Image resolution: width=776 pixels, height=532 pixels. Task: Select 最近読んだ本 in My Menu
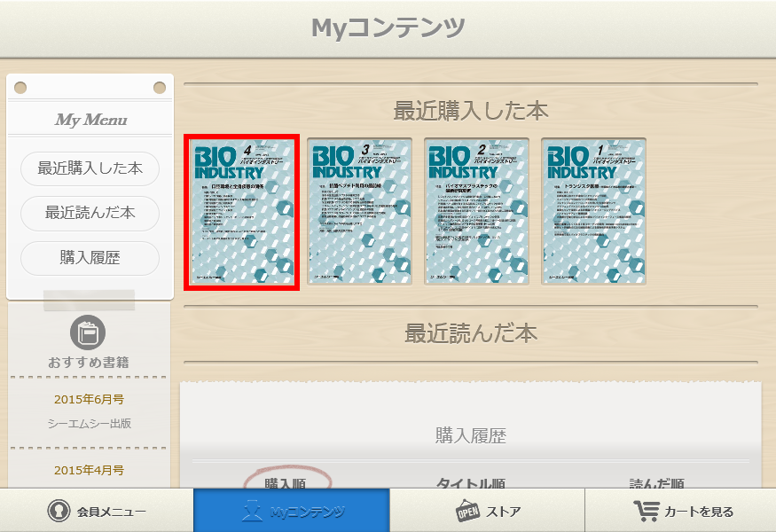pyautogui.click(x=90, y=214)
